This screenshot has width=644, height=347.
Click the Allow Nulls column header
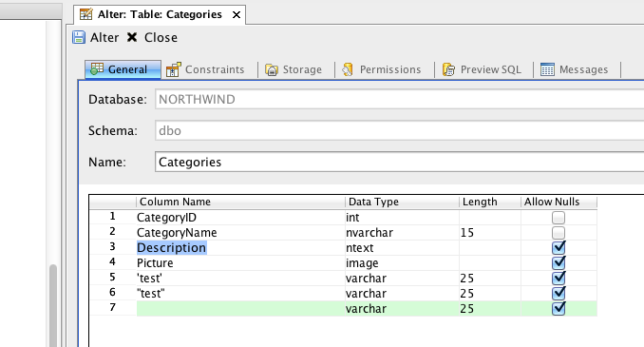(559, 202)
